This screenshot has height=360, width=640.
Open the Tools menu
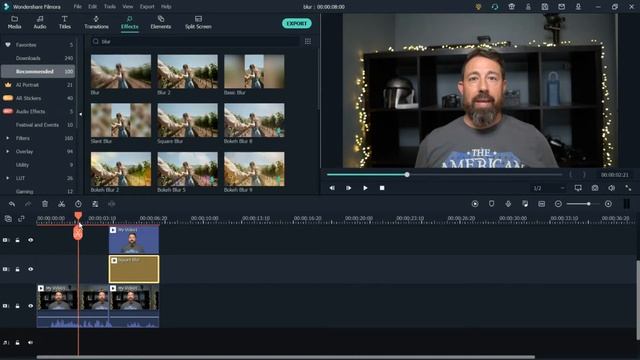[x=110, y=7]
